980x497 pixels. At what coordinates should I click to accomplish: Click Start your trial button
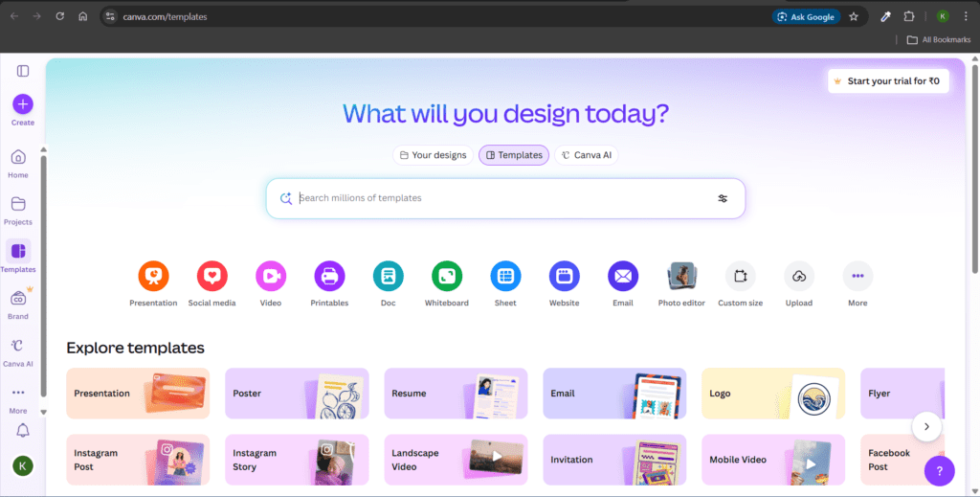[888, 81]
